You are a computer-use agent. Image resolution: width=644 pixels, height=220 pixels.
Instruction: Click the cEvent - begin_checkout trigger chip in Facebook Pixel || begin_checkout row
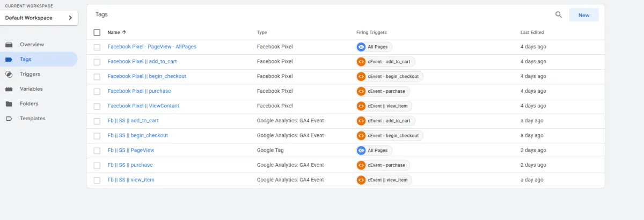click(x=390, y=76)
